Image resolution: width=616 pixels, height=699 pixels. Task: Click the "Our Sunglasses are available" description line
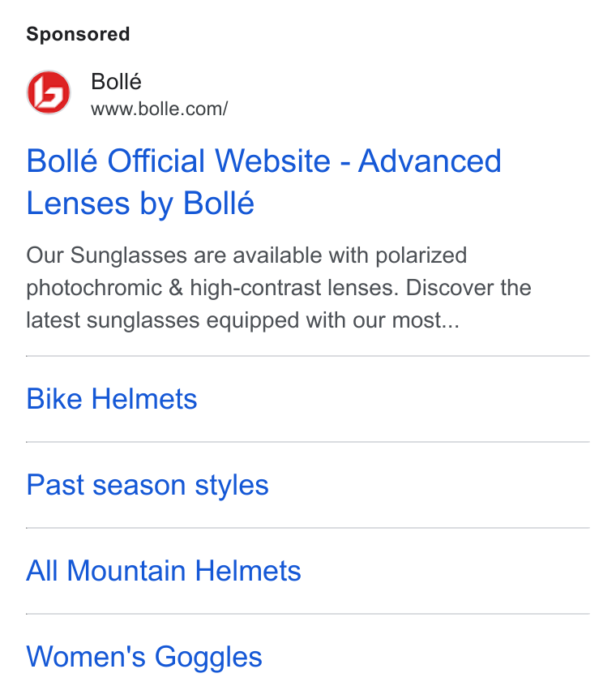click(x=246, y=256)
